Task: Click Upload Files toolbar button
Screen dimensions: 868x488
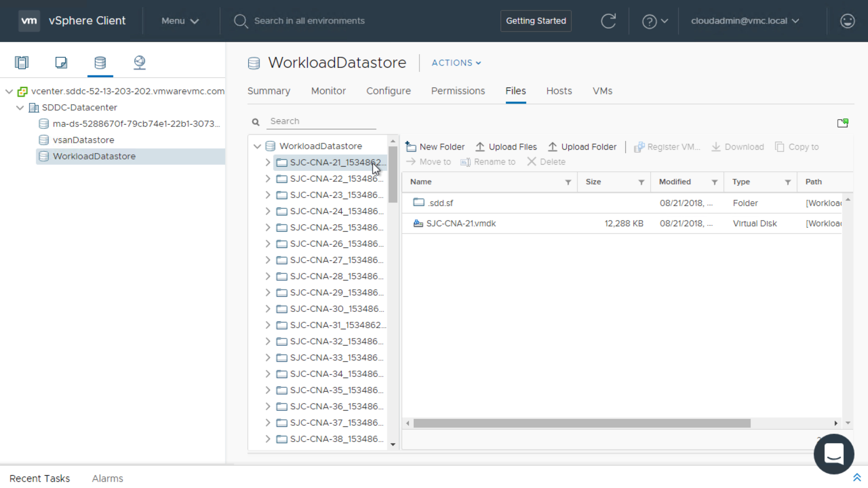Action: (x=506, y=147)
